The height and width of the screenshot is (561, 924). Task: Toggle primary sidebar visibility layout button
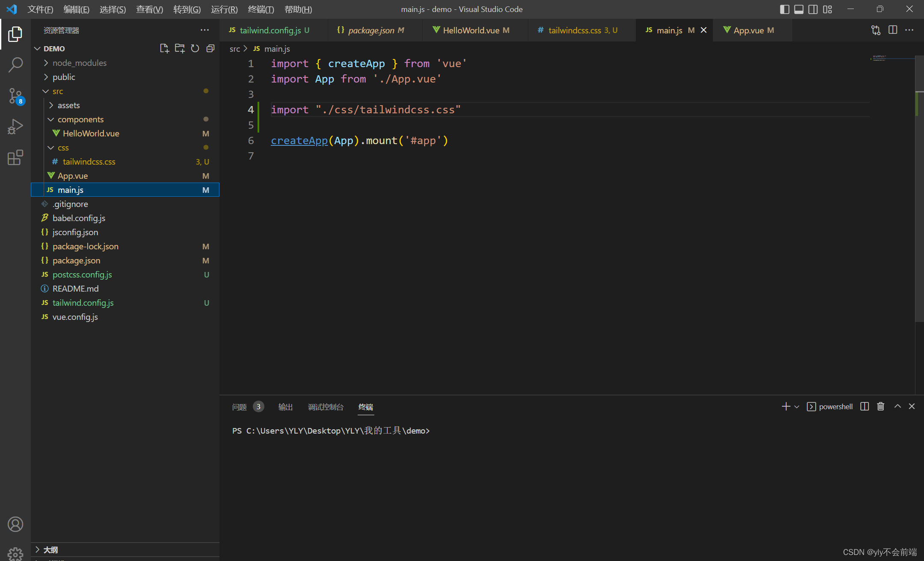pyautogui.click(x=784, y=9)
